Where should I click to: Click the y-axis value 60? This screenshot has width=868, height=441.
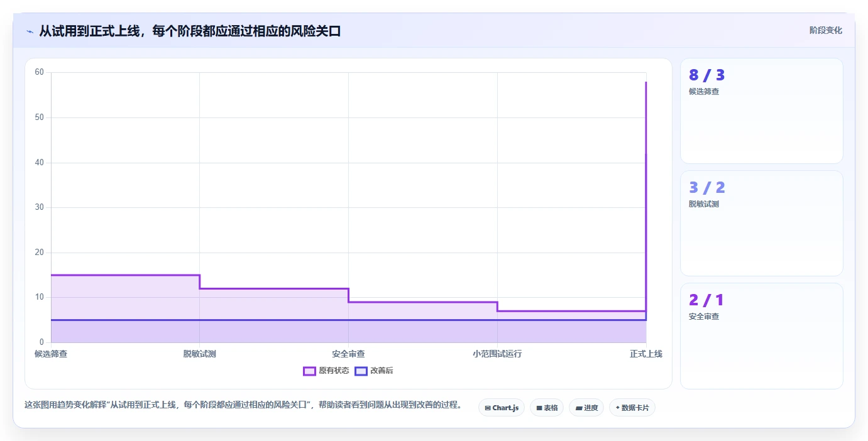pyautogui.click(x=40, y=72)
